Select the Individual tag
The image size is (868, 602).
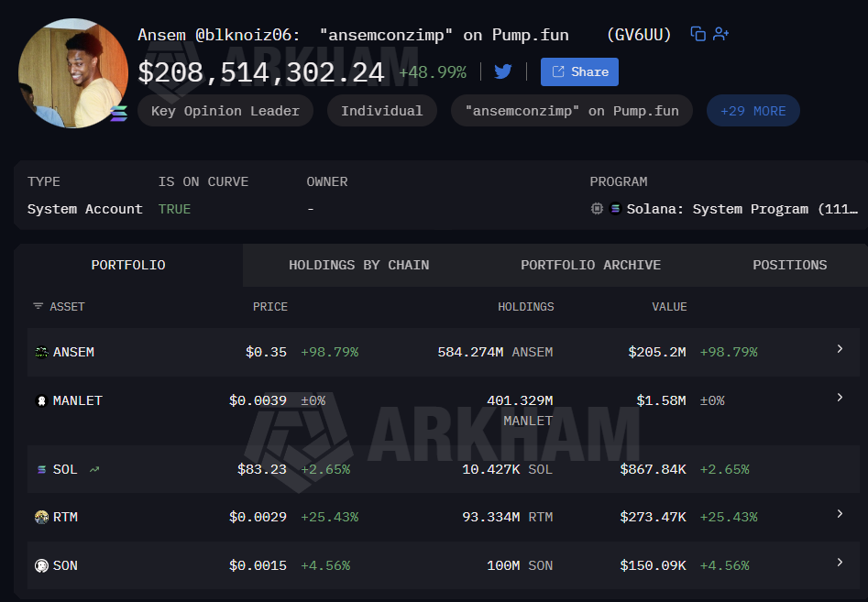point(382,111)
